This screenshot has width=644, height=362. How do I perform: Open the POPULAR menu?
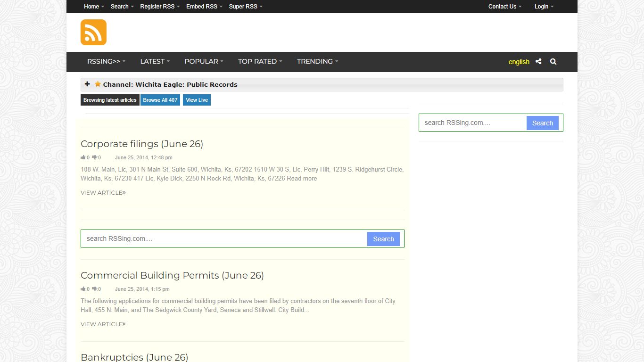coord(204,61)
